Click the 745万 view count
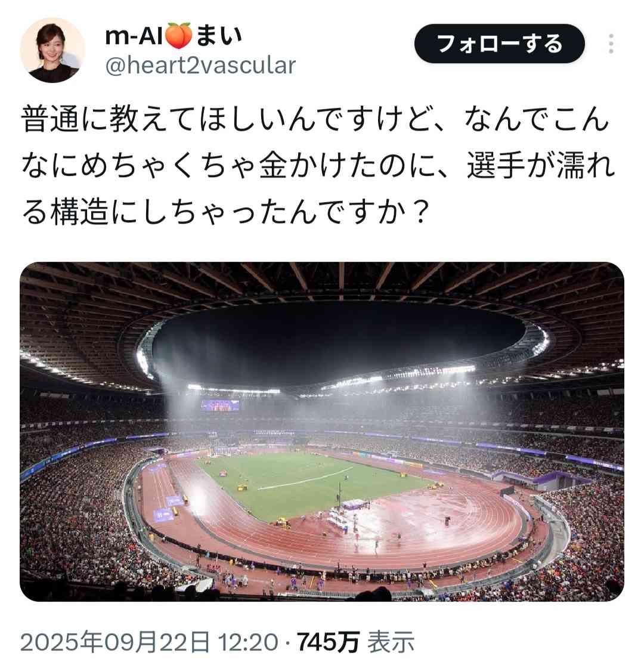The width and height of the screenshot is (644, 672). (x=328, y=642)
